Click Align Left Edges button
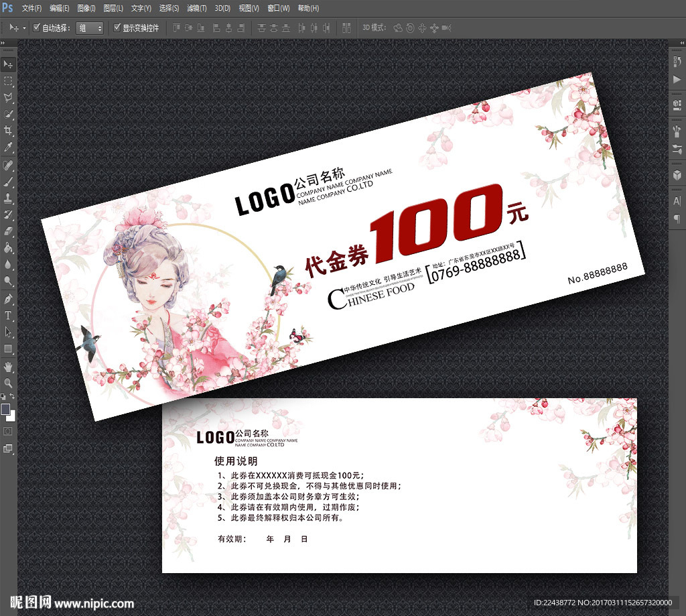686x616 pixels. point(216,28)
